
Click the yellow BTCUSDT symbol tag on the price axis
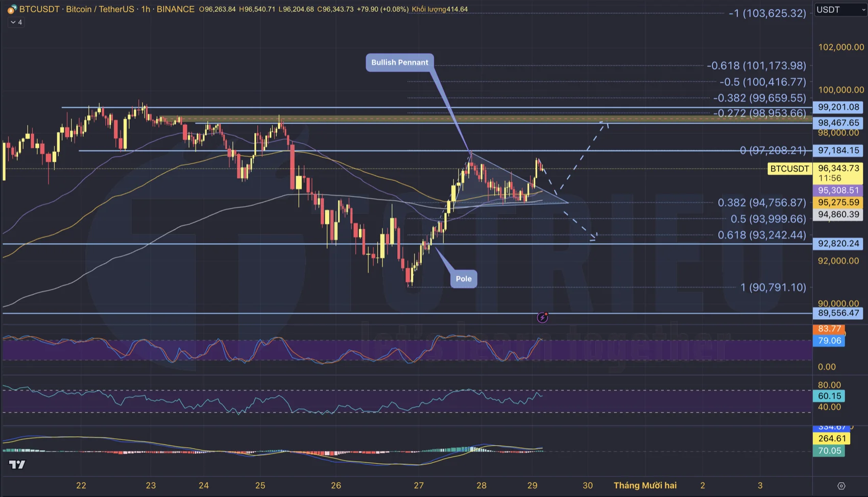789,169
